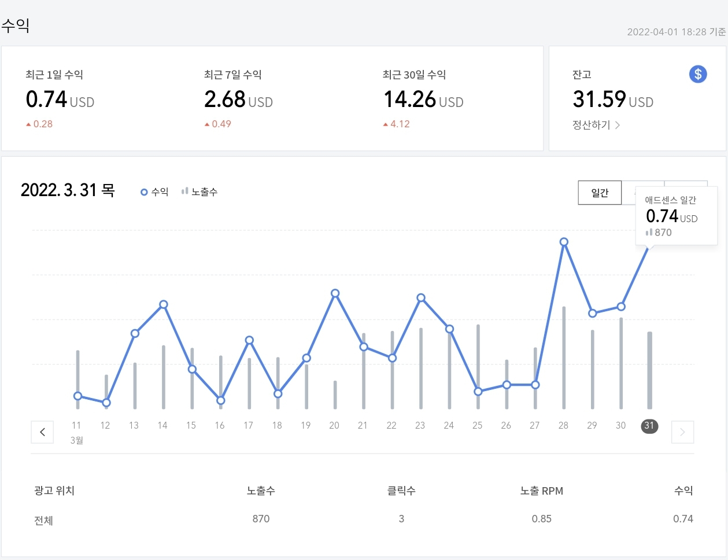
Task: Select date 11 on the chart axis
Action: (76, 426)
